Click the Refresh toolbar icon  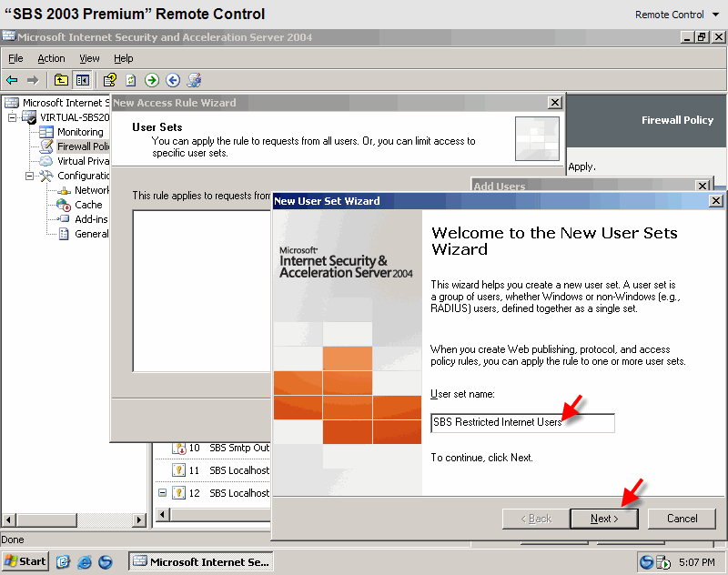(x=131, y=80)
